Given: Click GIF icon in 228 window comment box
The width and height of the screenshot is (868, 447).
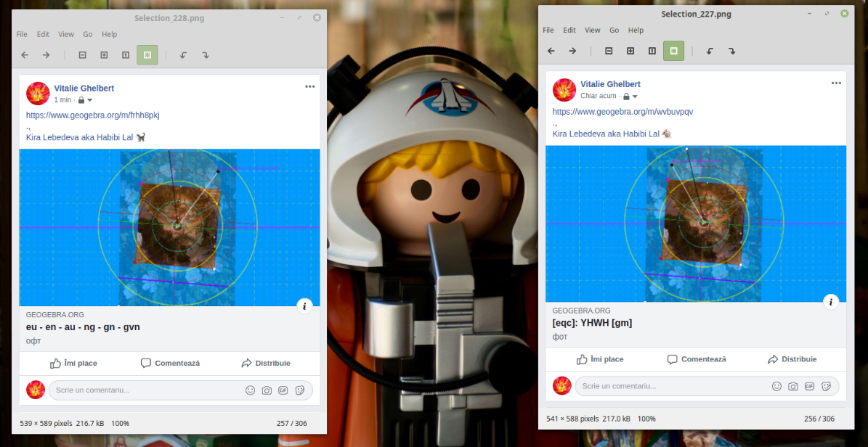Looking at the screenshot, I should tap(283, 390).
